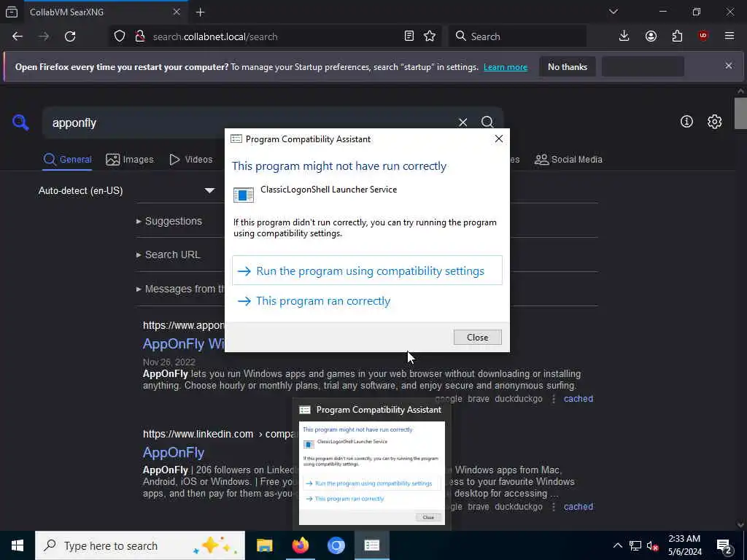This screenshot has width=747, height=560.
Task: Open the Auto-detect language dropdown
Action: point(126,190)
